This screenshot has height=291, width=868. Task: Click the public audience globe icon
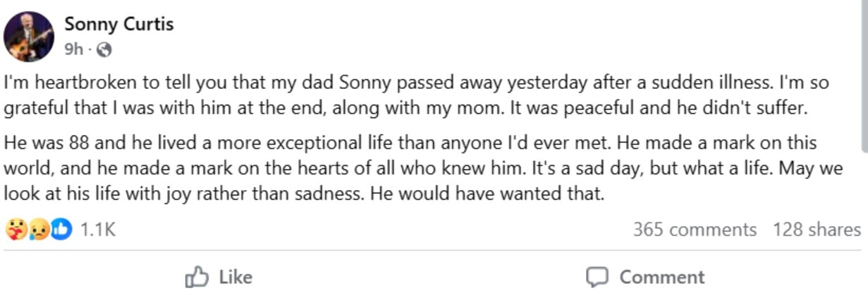[x=104, y=49]
